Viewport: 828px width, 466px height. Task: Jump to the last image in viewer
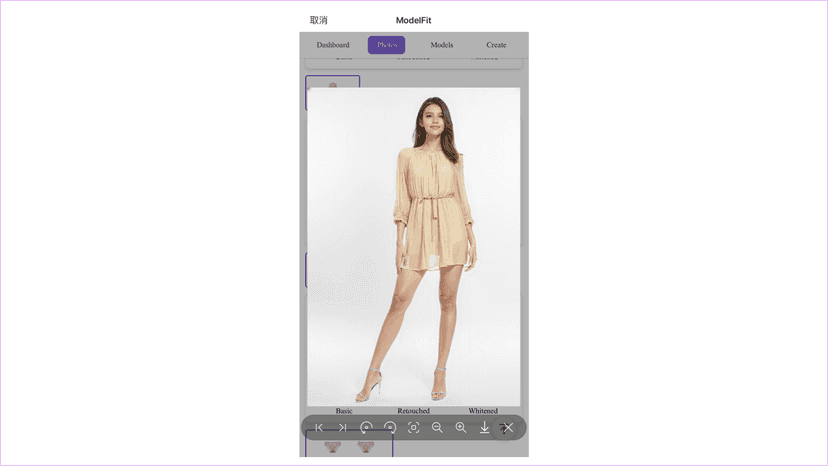pyautogui.click(x=343, y=427)
